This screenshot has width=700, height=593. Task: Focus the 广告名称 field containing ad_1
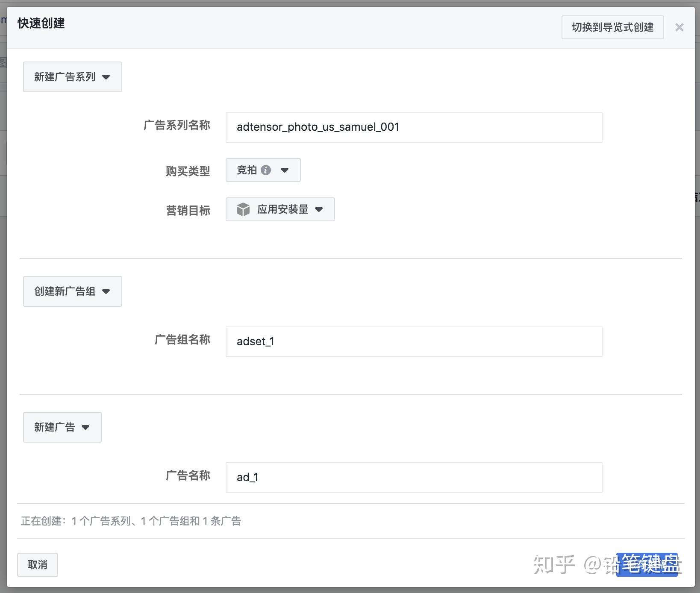(414, 478)
